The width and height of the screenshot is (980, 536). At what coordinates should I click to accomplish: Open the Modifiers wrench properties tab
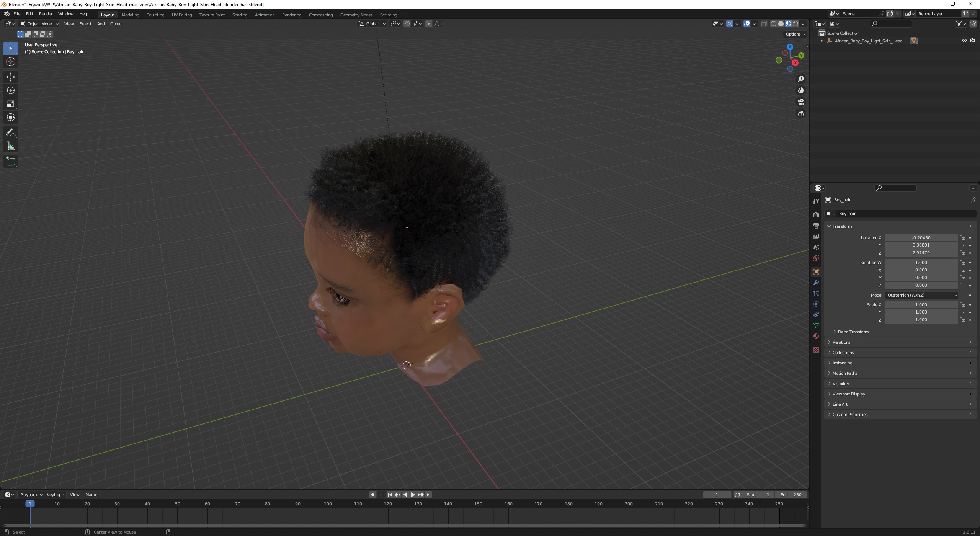[816, 283]
